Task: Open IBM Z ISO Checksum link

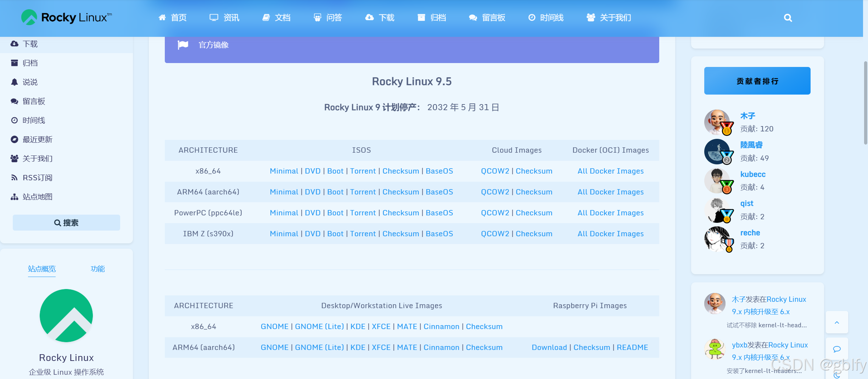Action: [x=401, y=234]
